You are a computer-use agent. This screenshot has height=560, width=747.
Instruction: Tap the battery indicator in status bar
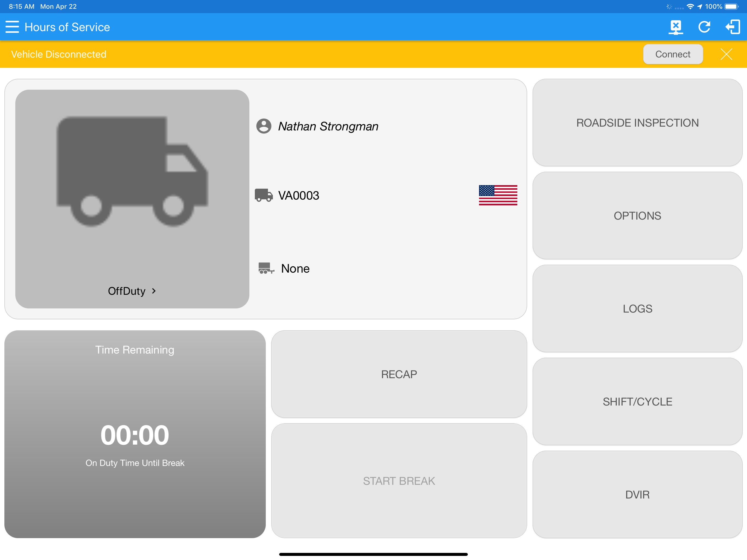pyautogui.click(x=731, y=6)
